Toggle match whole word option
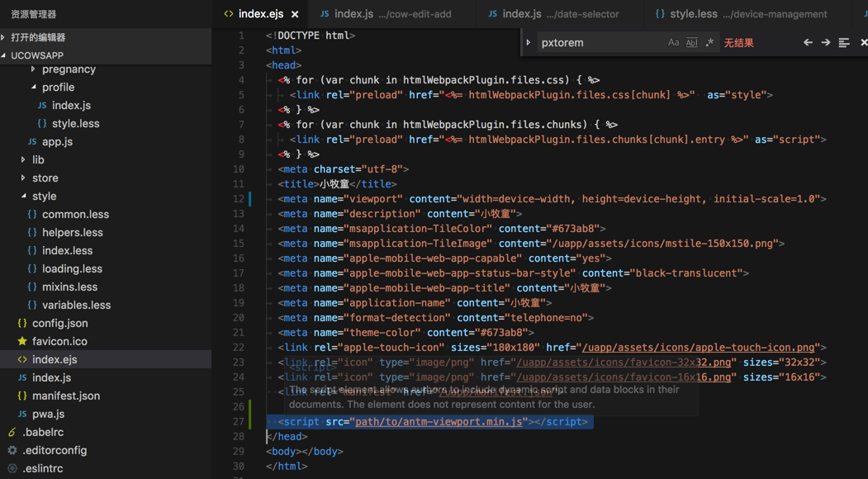Viewport: 868px width, 479px height. point(691,43)
